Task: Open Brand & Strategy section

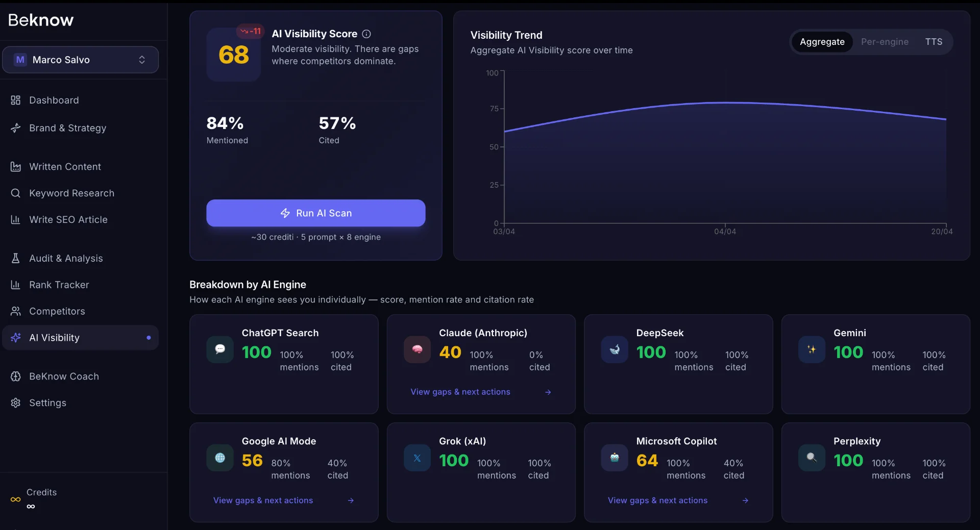Action: [81, 128]
